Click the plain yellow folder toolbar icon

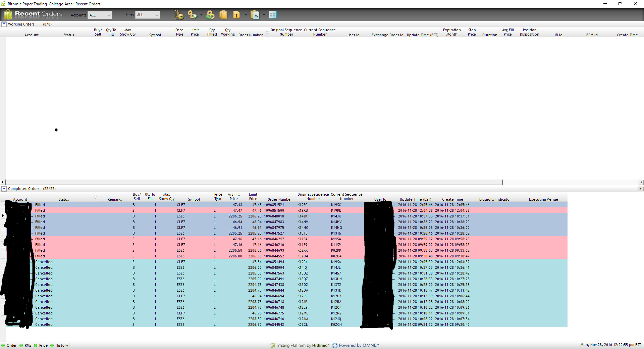(223, 15)
